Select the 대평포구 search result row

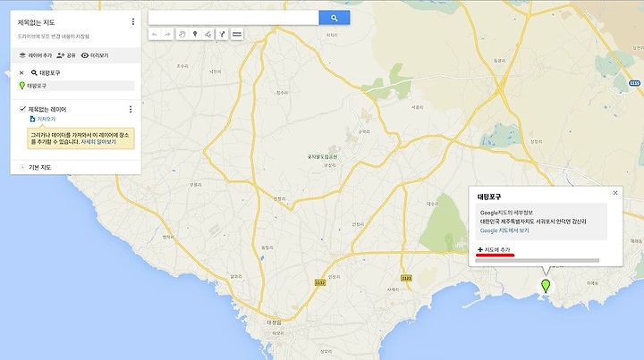[76, 86]
